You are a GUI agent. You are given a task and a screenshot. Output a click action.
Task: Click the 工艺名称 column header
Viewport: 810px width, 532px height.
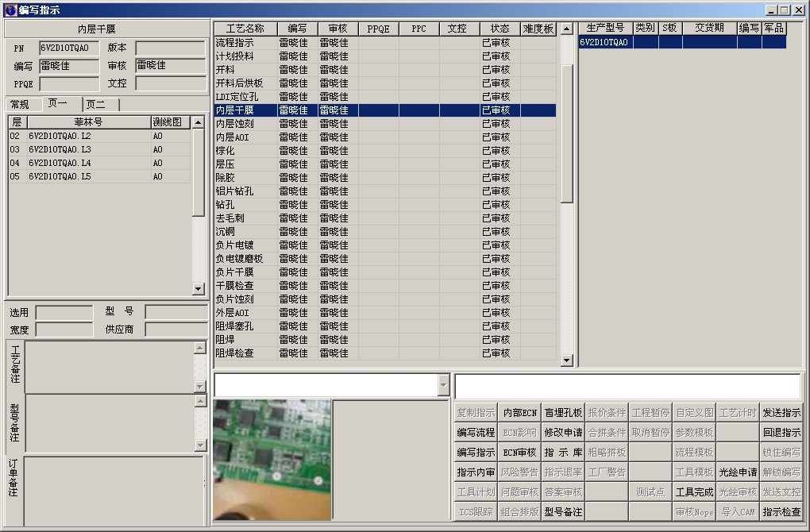245,29
